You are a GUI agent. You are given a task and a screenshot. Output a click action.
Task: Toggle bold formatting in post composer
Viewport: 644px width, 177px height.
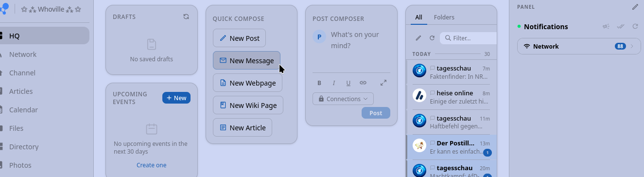319,83
